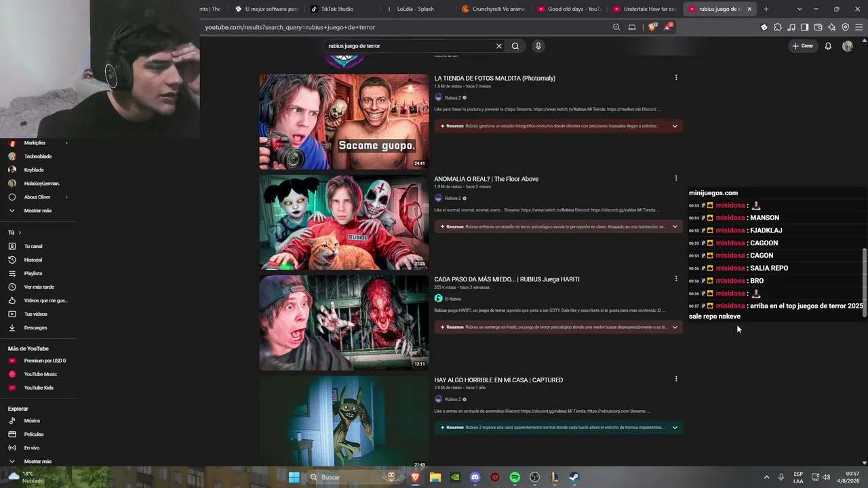Show hidden system tray icons
The width and height of the screenshot is (868, 488).
tap(767, 477)
